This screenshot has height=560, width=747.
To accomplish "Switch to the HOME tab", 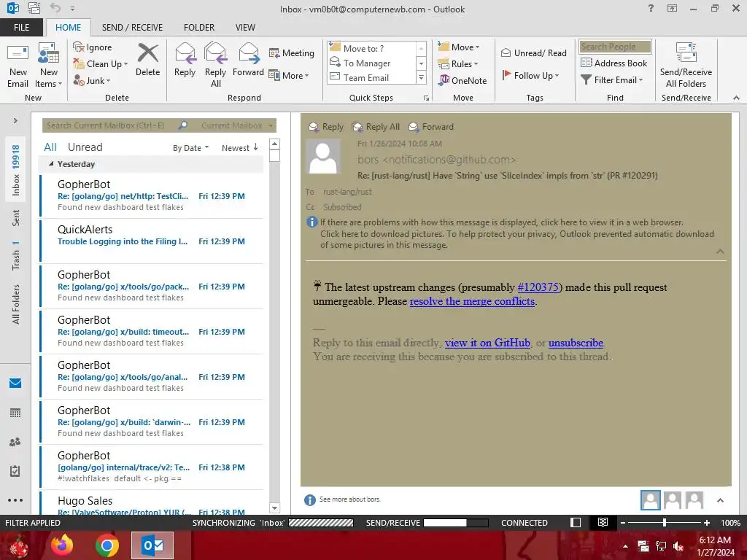I will tap(68, 28).
